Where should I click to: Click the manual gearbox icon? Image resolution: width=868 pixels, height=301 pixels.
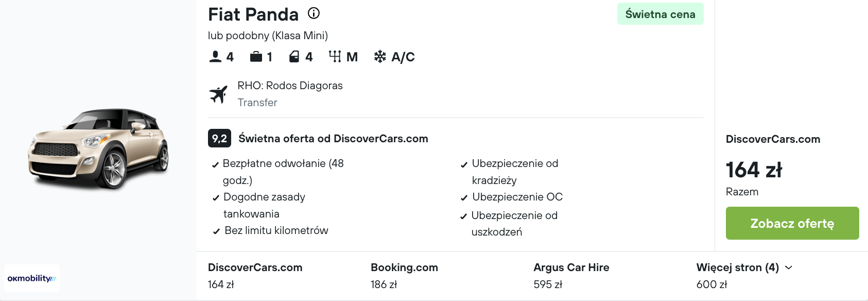coord(335,56)
